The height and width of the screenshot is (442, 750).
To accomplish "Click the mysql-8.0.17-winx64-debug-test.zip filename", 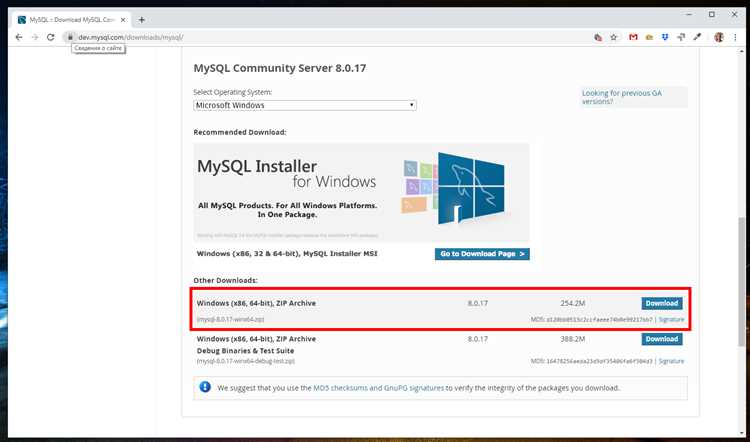I will pos(245,361).
